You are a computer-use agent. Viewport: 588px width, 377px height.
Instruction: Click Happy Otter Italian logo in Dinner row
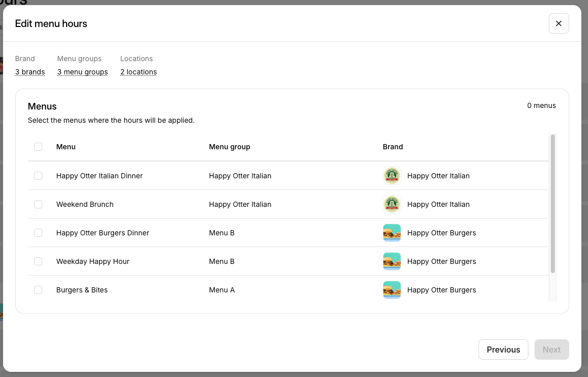point(391,176)
